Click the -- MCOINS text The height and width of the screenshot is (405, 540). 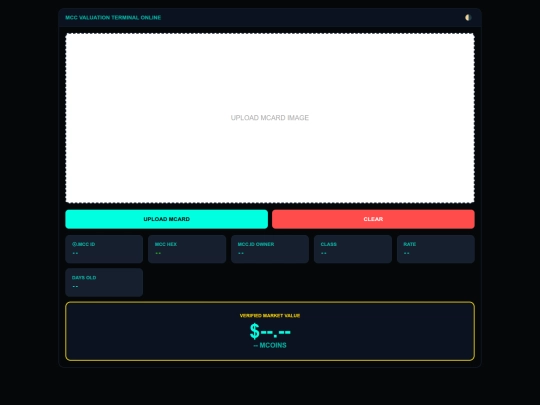270,345
